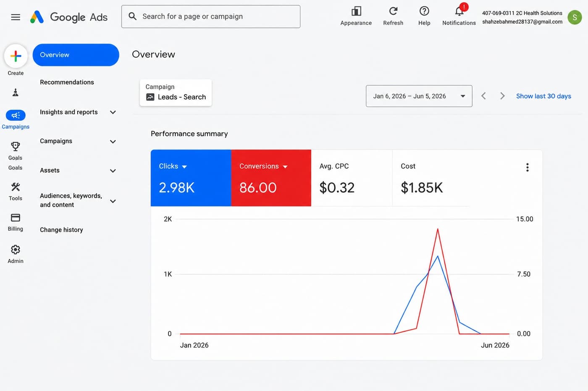588x391 pixels.
Task: Click the $1.85K cost value
Action: click(422, 188)
